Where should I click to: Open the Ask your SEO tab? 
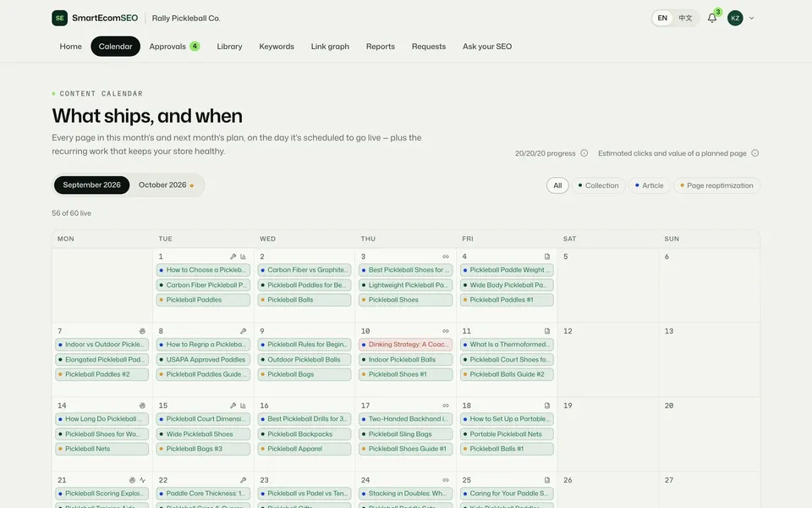(487, 47)
